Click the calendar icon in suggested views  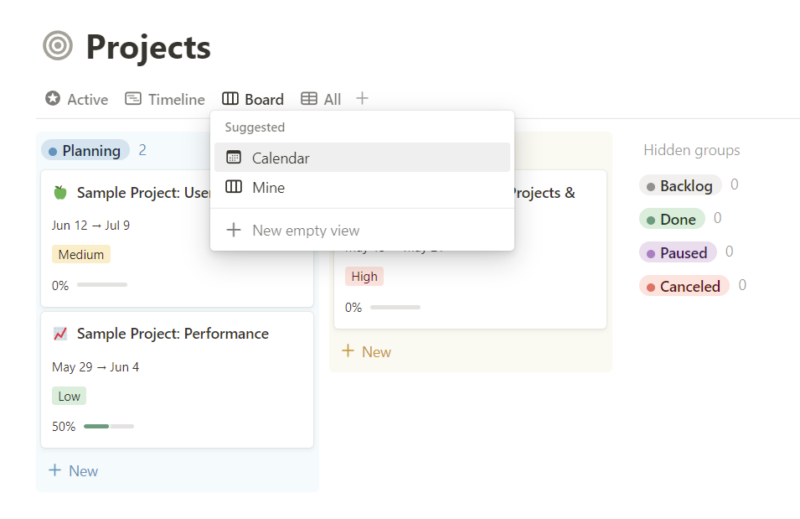pyautogui.click(x=234, y=158)
